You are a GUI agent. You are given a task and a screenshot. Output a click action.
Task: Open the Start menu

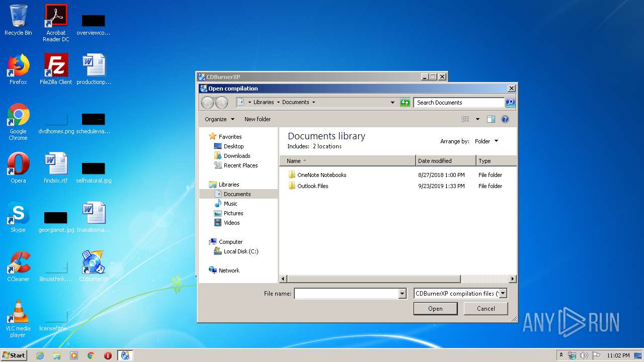pyautogui.click(x=14, y=355)
